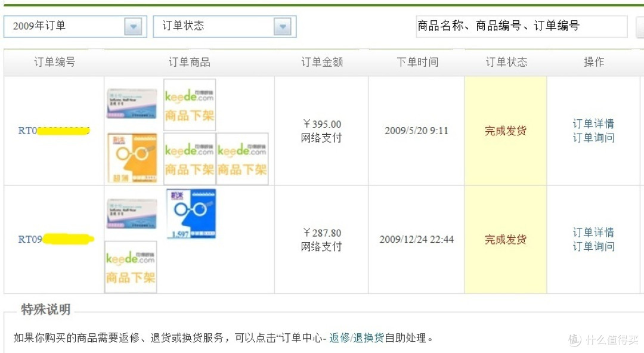The width and height of the screenshot is (644, 353).
Task: Click the 订单金额 column header
Action: point(322,62)
